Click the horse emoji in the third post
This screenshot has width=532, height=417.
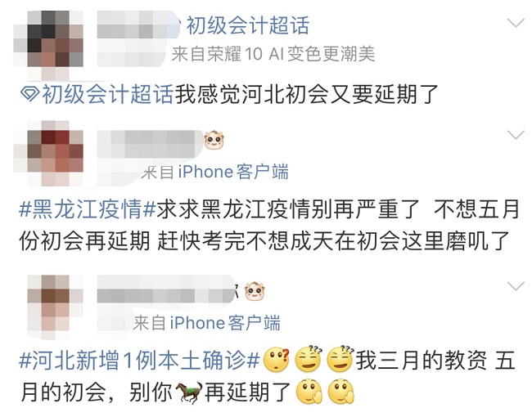[189, 392]
